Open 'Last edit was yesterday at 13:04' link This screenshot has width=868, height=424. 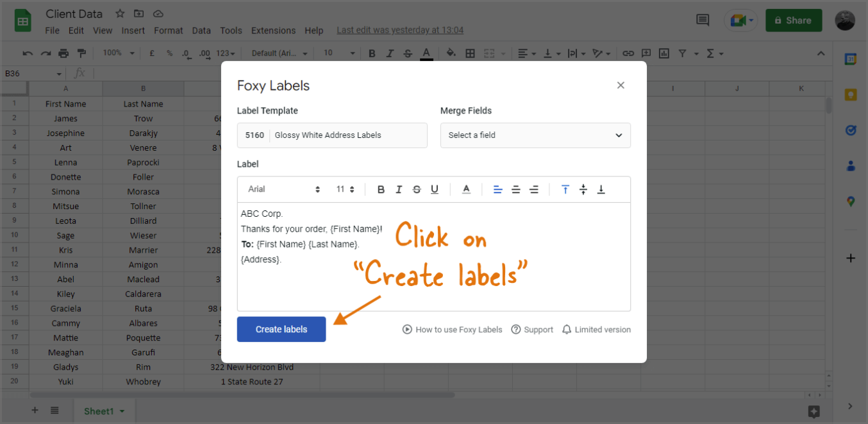[x=400, y=30]
